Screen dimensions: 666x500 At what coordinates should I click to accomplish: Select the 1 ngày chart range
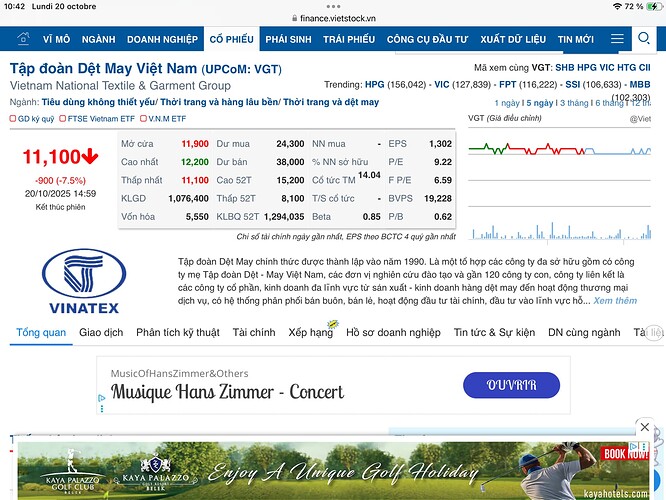[507, 103]
